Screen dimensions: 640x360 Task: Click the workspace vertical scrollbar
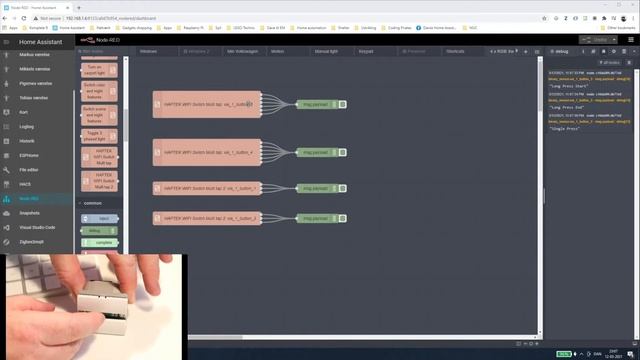(540, 86)
